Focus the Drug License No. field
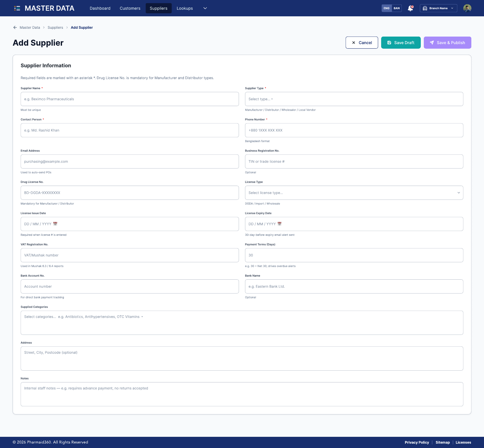This screenshot has height=448, width=484. tap(130, 193)
